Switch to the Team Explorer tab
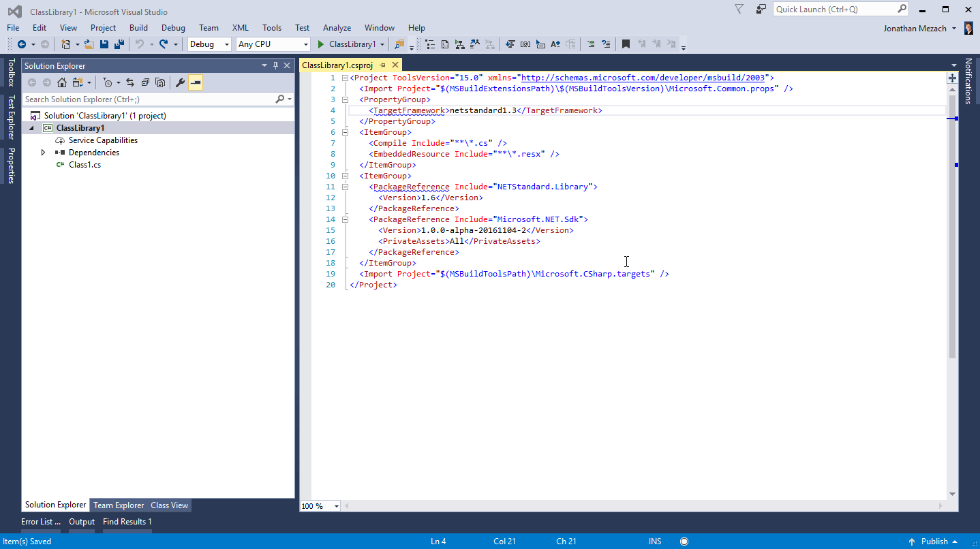The height and width of the screenshot is (549, 980). tap(119, 505)
